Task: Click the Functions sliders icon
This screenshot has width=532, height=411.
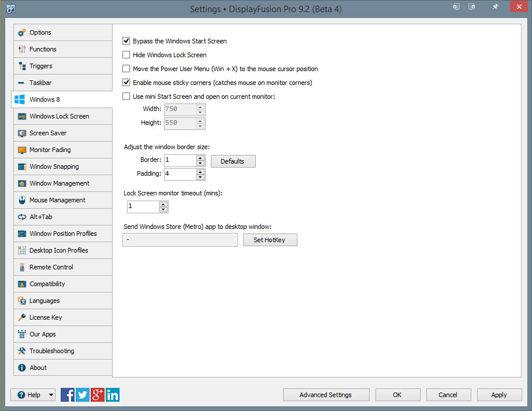Action: [x=22, y=49]
